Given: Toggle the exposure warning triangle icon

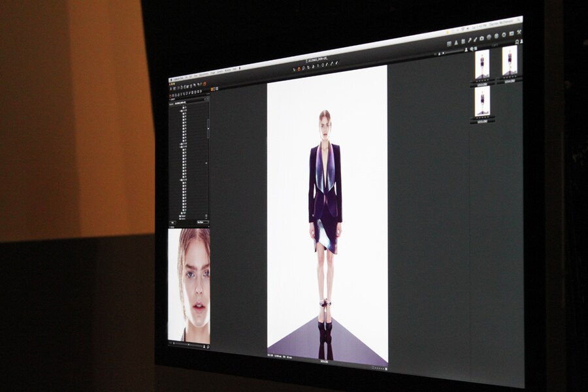Looking at the screenshot, I should 457,42.
